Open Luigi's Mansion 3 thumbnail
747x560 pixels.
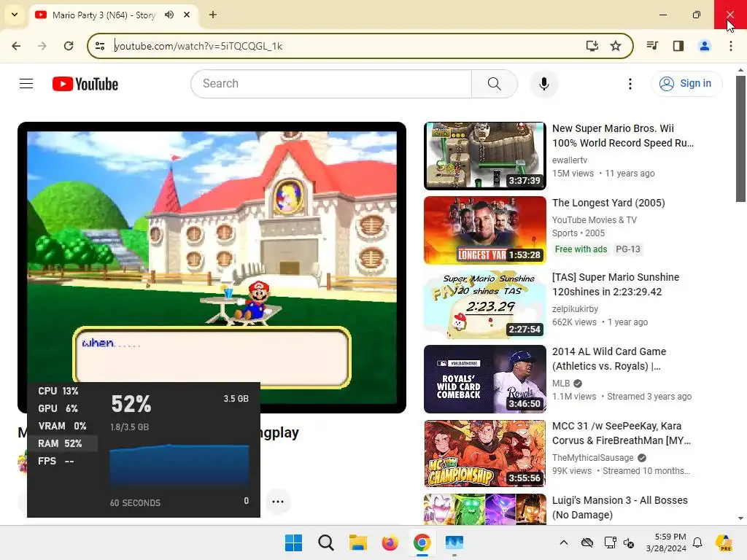484,510
